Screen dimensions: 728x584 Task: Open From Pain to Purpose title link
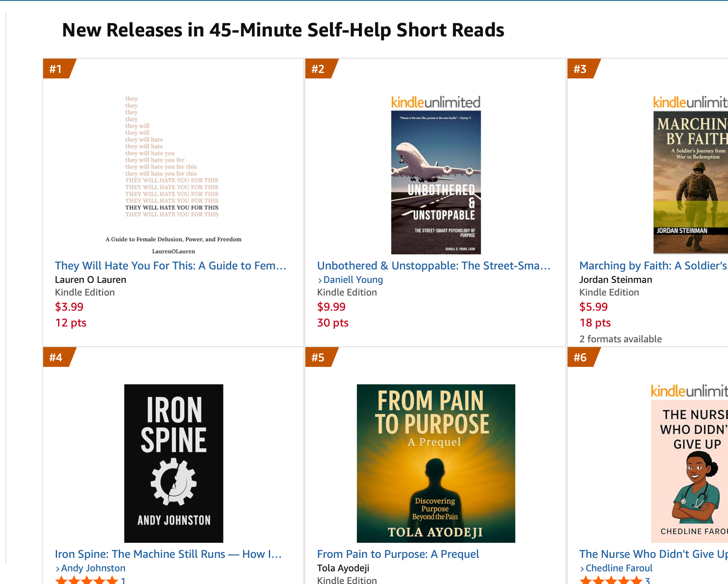pos(398,554)
